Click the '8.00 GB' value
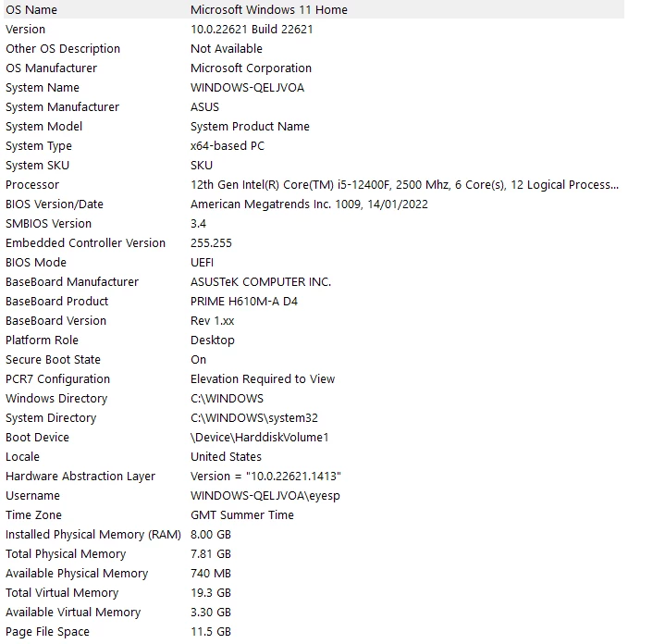665x644 pixels. point(211,535)
